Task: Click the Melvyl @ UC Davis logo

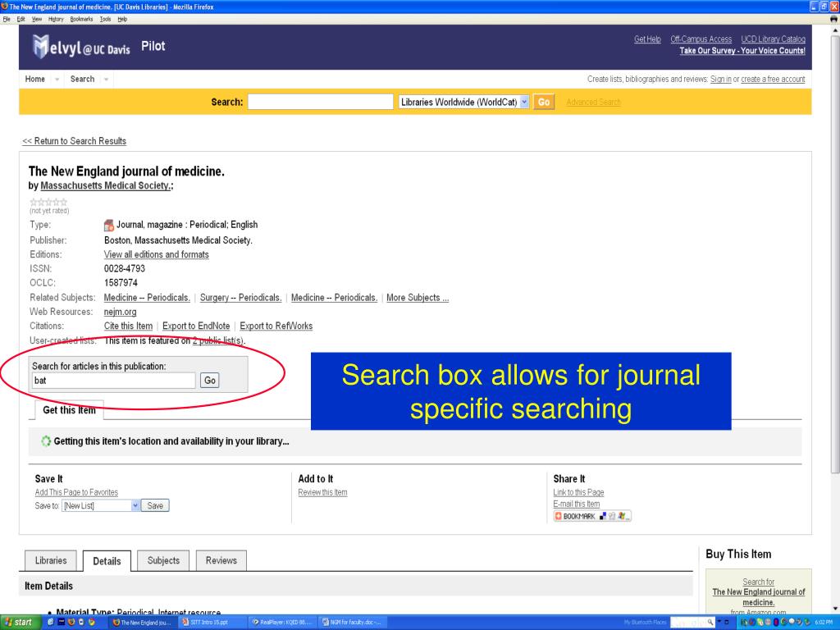Action: [x=81, y=47]
